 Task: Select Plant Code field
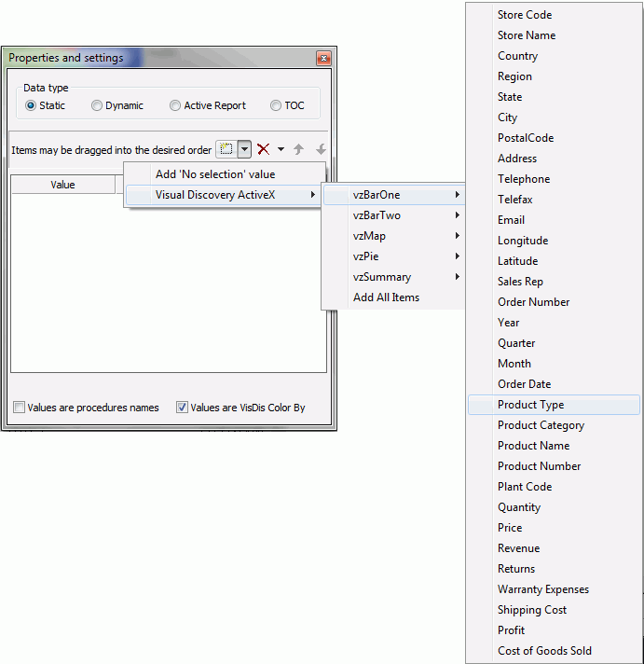(554, 487)
